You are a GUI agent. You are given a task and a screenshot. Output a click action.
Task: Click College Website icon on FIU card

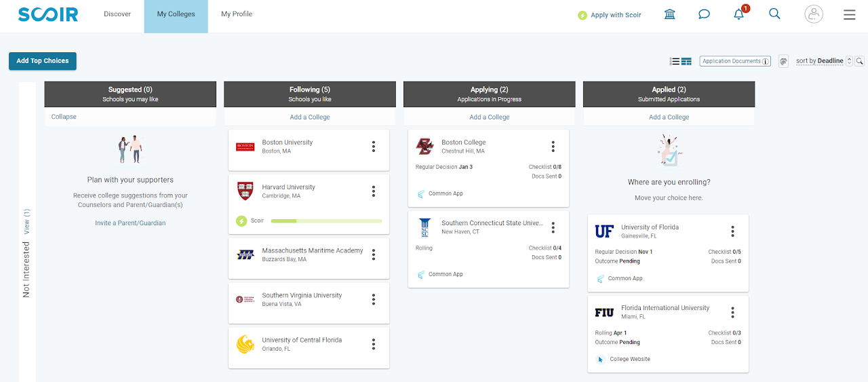(x=601, y=360)
